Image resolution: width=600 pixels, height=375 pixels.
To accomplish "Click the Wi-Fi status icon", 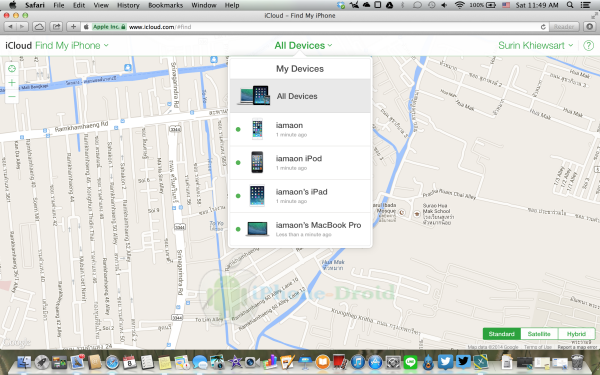I will (459, 5).
